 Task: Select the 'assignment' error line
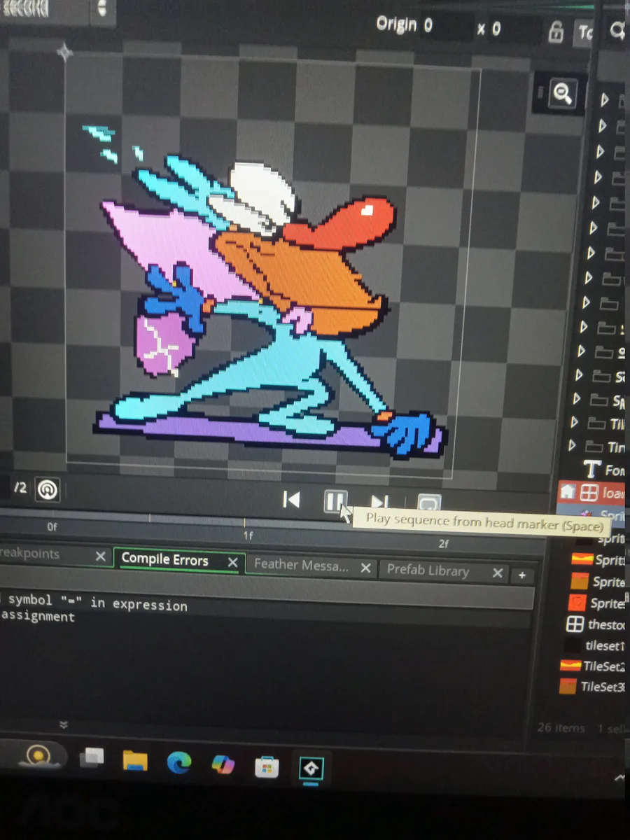(38, 617)
